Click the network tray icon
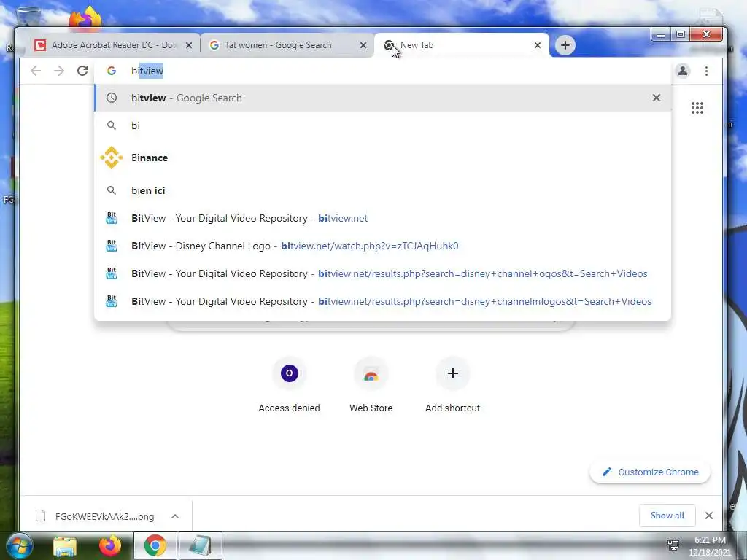 pyautogui.click(x=673, y=545)
